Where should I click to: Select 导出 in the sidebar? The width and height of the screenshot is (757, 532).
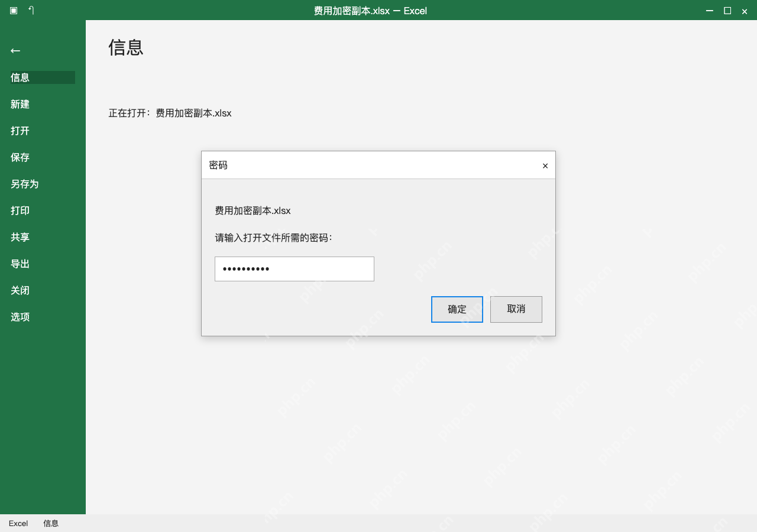[x=20, y=264]
